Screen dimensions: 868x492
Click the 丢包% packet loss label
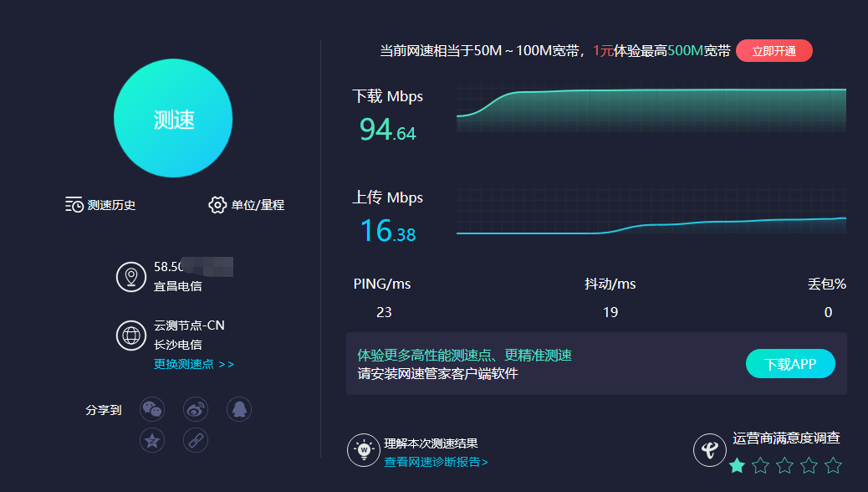click(826, 284)
